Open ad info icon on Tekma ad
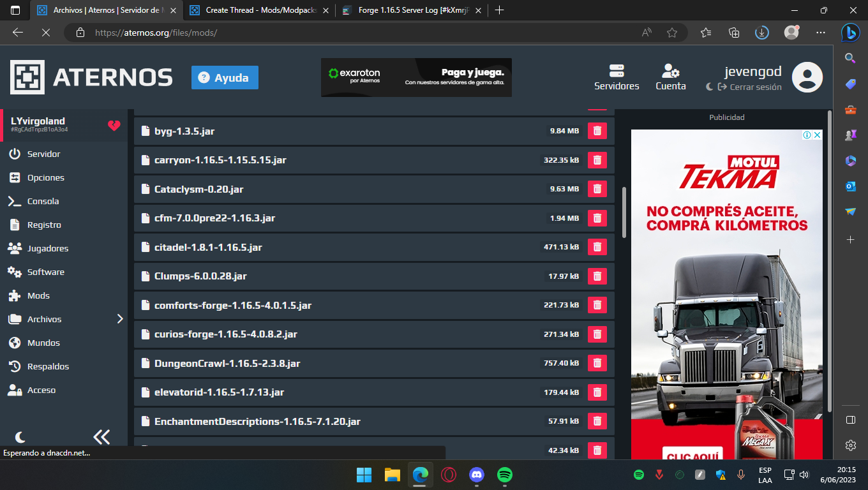Screen dimensions: 868x490 [807, 135]
